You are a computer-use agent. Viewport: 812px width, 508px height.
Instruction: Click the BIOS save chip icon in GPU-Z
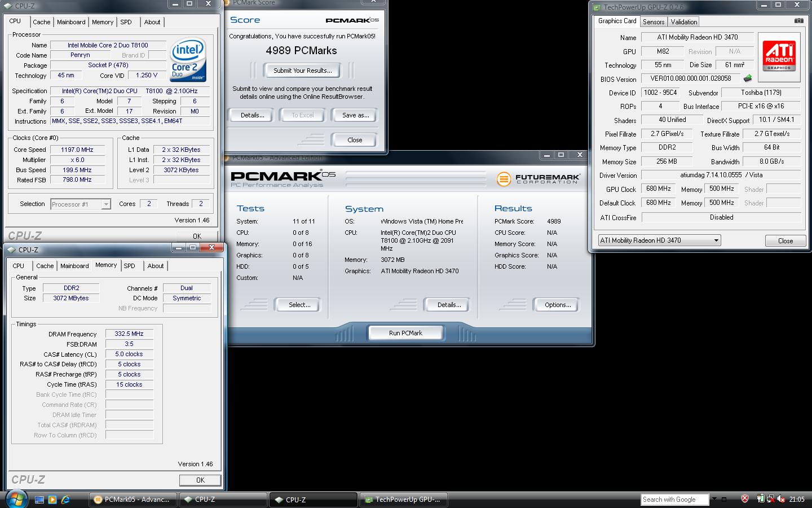(x=748, y=78)
